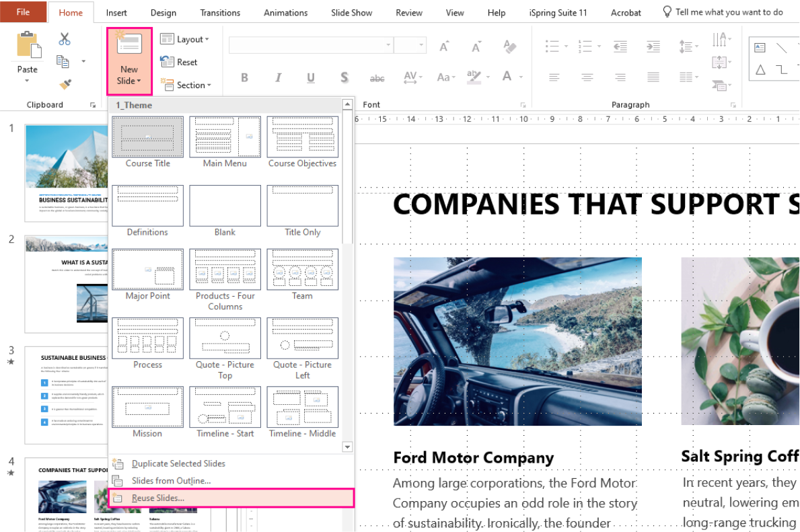Select slide 1 thumbnail in panel

pyautogui.click(x=67, y=172)
